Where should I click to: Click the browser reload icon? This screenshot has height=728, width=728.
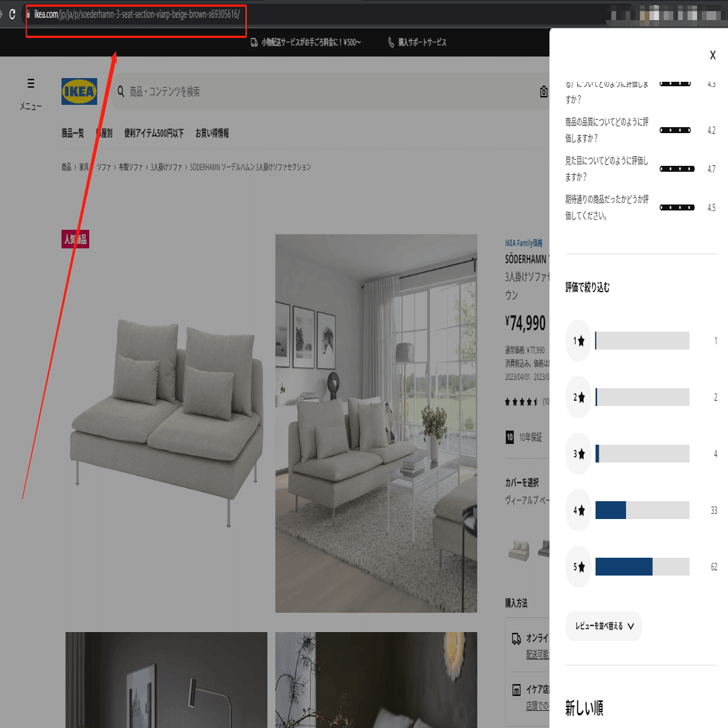click(12, 14)
